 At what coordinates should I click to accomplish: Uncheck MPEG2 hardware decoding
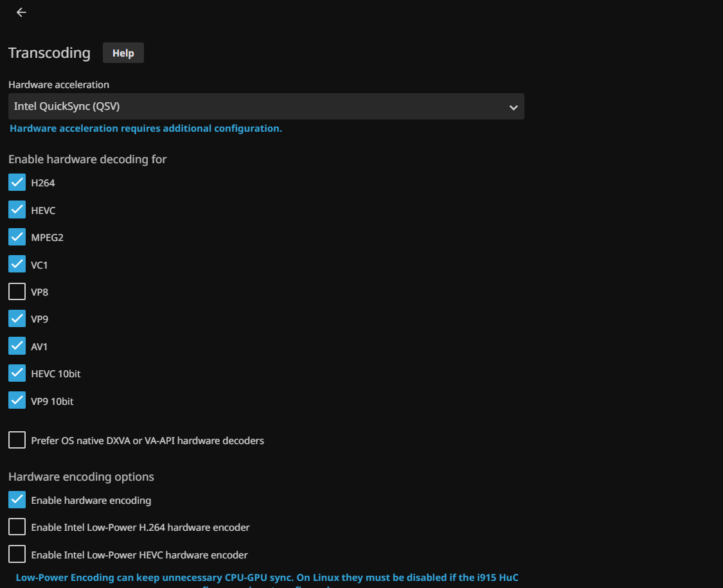click(17, 237)
